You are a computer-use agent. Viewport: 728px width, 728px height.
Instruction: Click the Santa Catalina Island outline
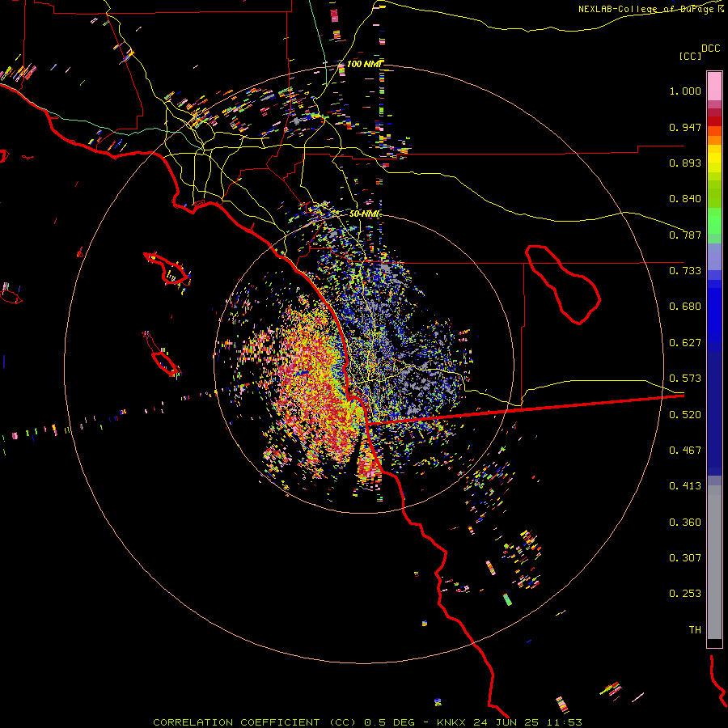(167, 269)
